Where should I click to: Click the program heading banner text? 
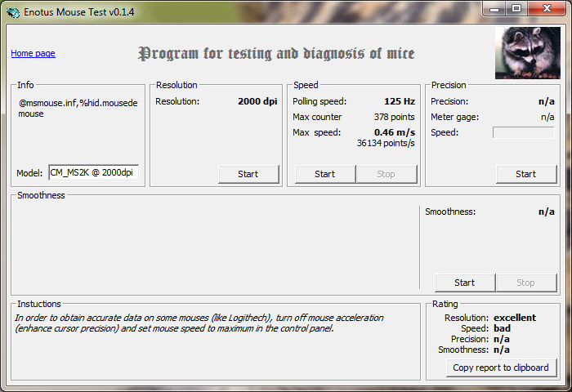[x=276, y=54]
